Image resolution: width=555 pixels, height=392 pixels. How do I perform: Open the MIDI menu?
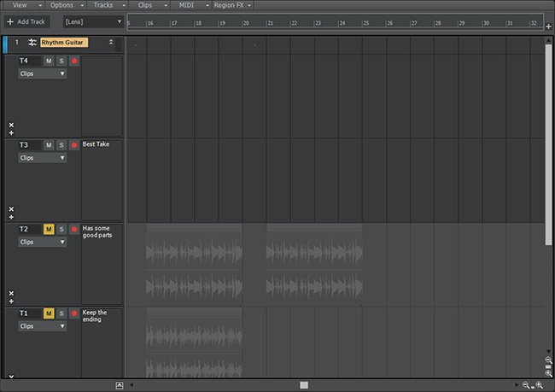(191, 5)
